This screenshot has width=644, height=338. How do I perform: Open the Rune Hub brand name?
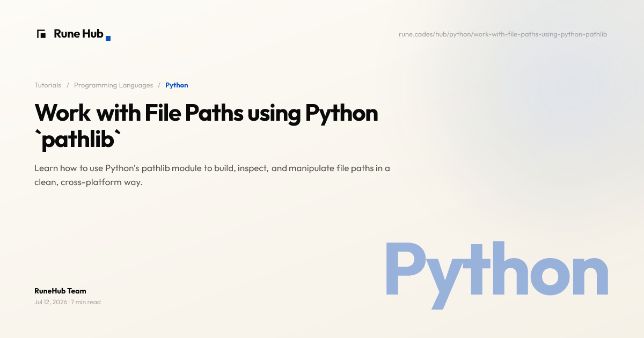click(x=78, y=34)
